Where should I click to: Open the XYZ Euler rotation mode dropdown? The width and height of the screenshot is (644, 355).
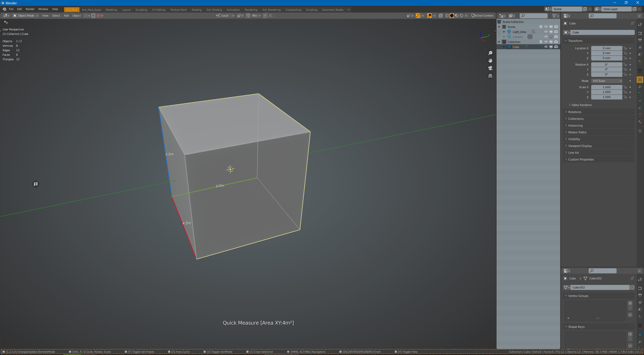click(x=607, y=81)
